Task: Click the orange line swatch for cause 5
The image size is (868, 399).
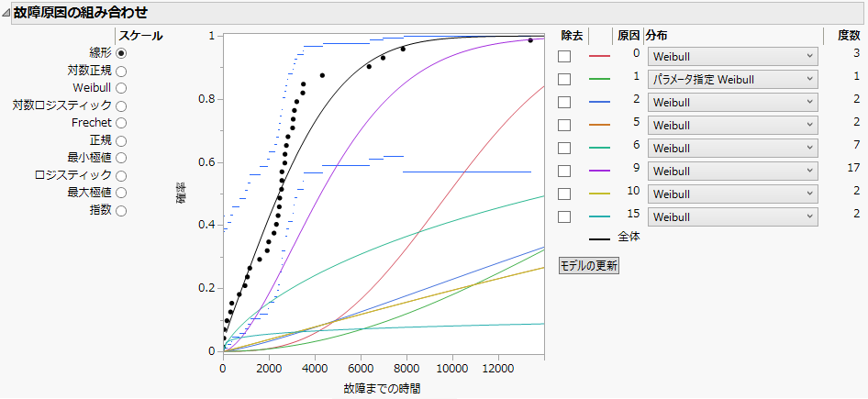Action: pyautogui.click(x=599, y=125)
